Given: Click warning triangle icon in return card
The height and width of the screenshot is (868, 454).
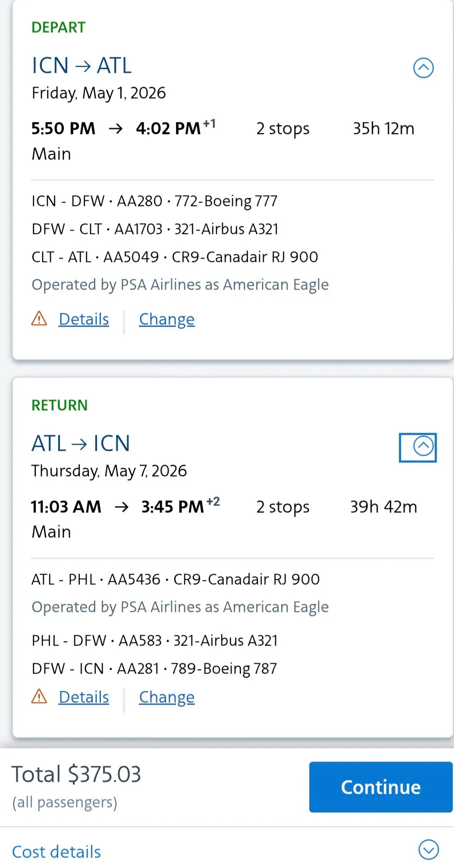Looking at the screenshot, I should point(39,696).
